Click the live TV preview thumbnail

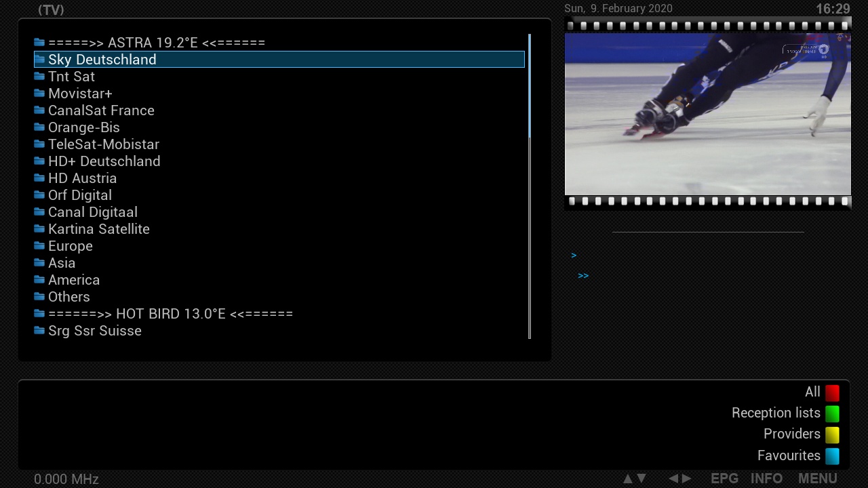pyautogui.click(x=707, y=114)
